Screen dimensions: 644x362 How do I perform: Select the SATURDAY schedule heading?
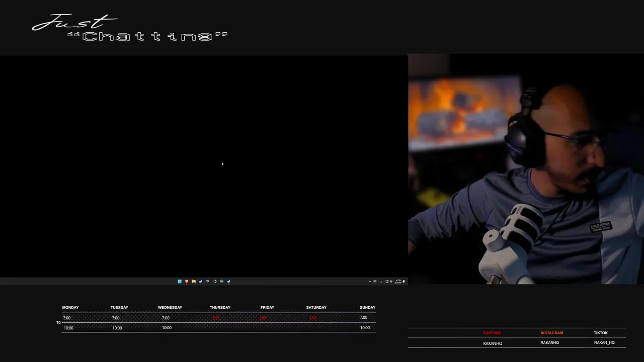coord(316,307)
